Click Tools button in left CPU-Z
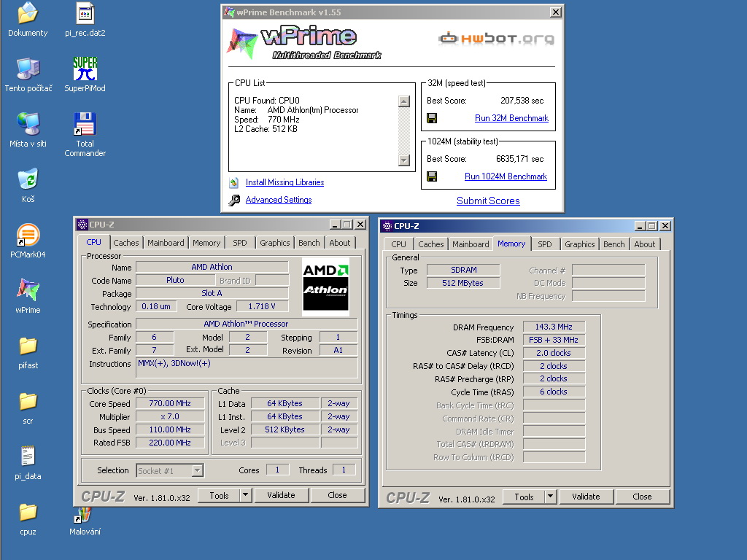Viewport: 747px width, 560px height. (x=219, y=495)
